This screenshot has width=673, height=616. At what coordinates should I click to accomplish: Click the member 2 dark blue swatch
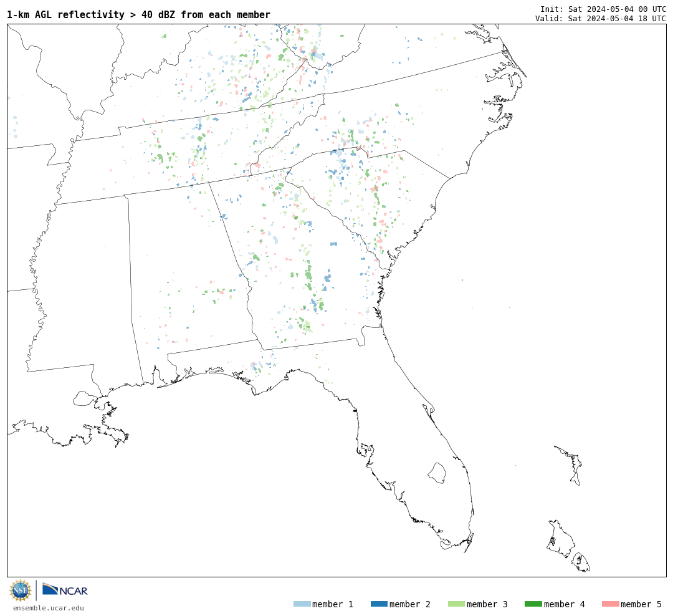[379, 604]
